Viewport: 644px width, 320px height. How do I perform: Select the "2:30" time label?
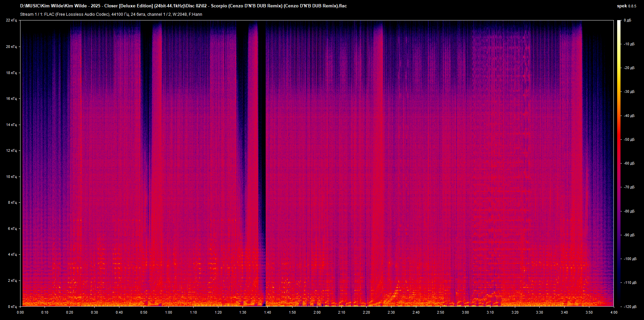click(x=391, y=312)
